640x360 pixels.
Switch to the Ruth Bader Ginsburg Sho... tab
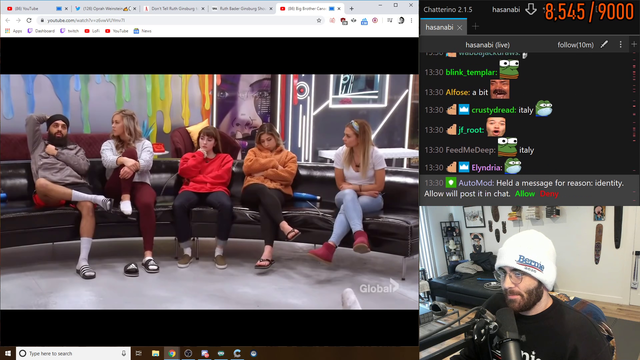click(242, 8)
